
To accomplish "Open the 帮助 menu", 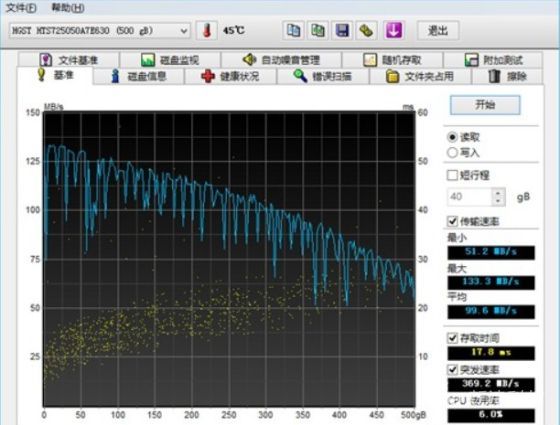I will [x=68, y=8].
